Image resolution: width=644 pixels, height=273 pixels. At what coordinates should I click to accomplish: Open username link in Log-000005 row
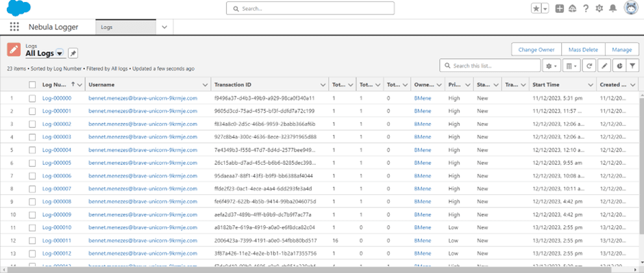tap(143, 163)
